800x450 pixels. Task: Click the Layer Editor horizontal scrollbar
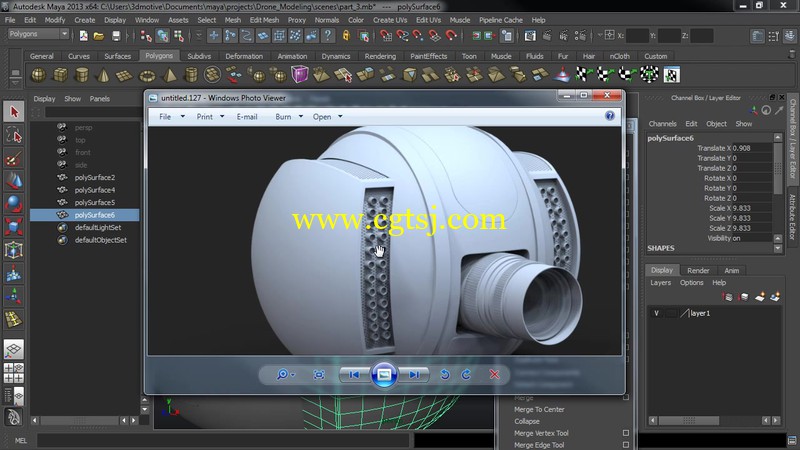click(689, 420)
